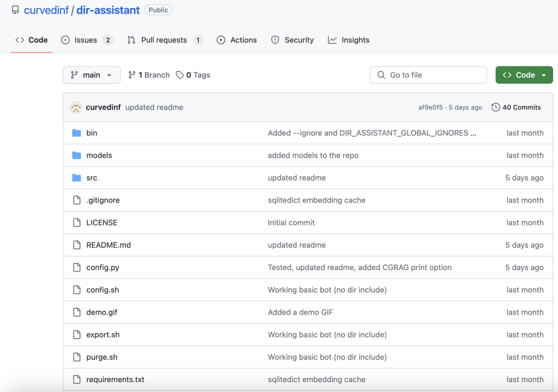558x392 pixels.
Task: Click the file icon for README.md
Action: 76,245
